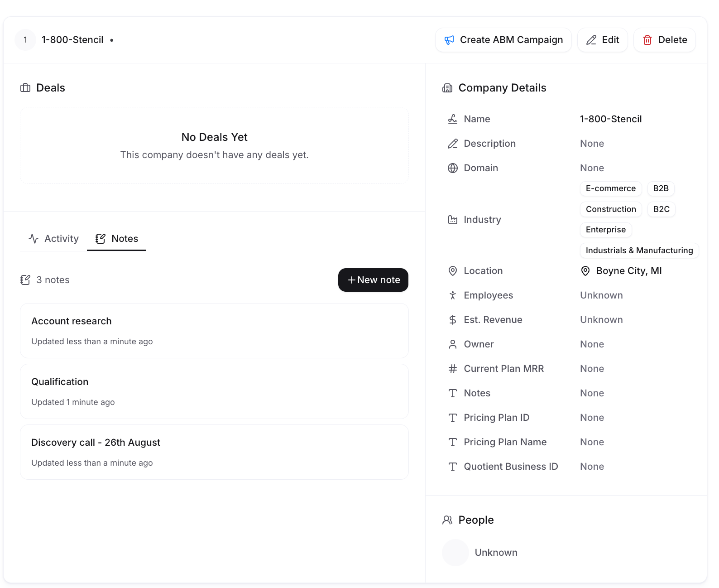Click the hash icon beside Current Plan MRR

(453, 369)
